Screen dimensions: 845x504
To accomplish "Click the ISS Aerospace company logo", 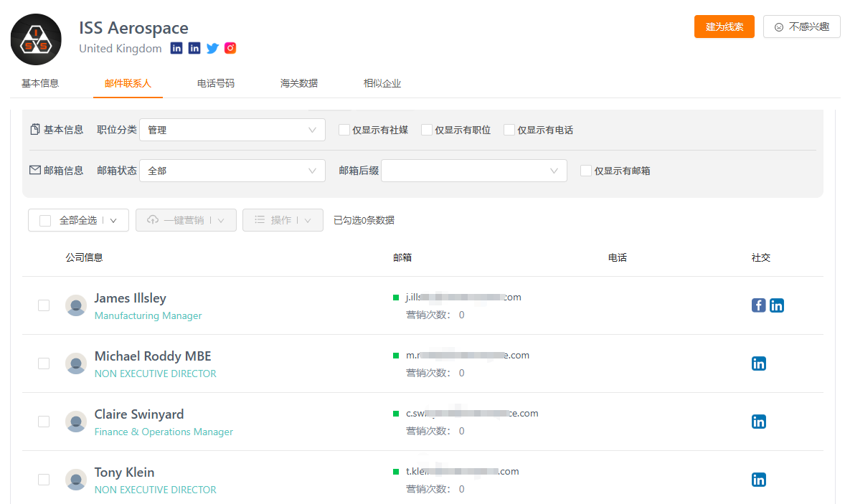I will 36,39.
